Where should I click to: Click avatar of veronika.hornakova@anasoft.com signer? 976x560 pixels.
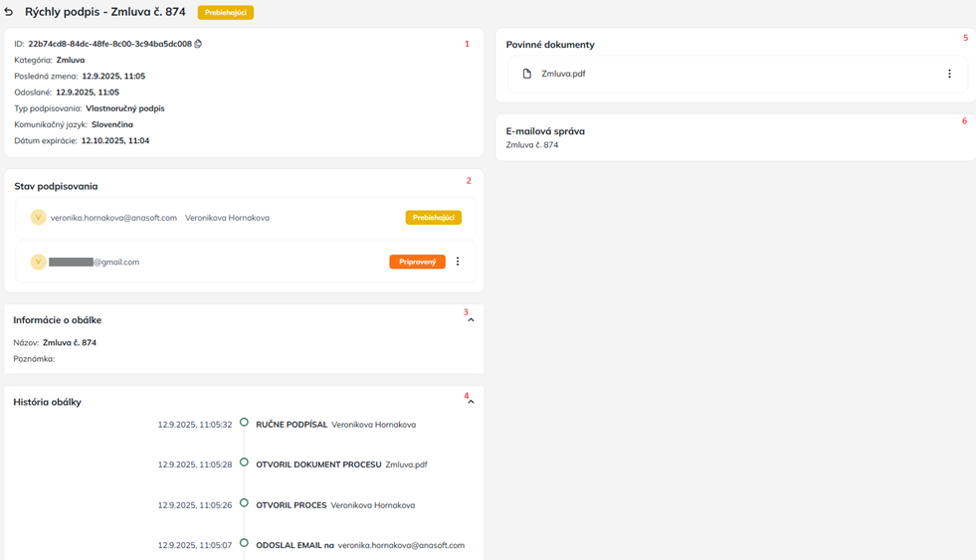[38, 218]
